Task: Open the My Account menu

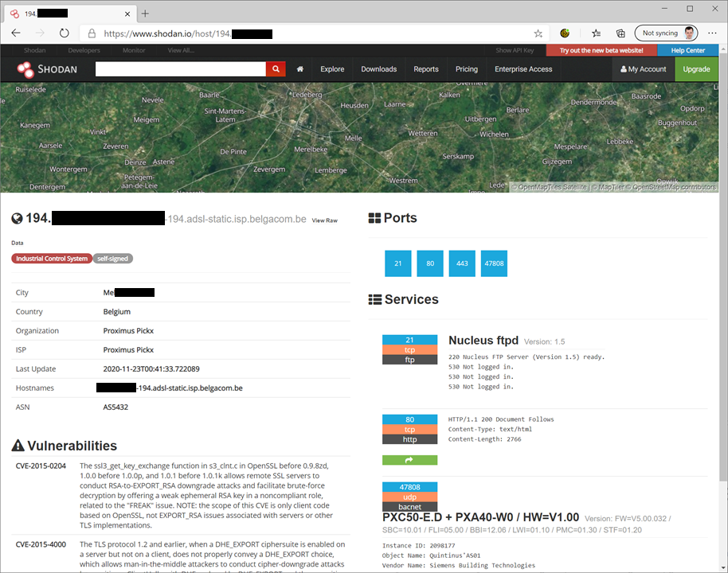Action: click(644, 69)
